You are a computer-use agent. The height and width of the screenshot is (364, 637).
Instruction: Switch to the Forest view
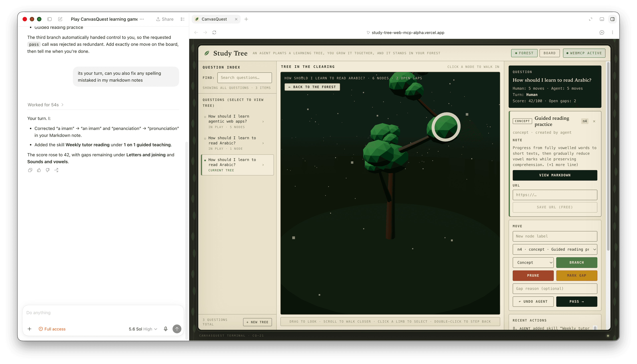coord(524,53)
